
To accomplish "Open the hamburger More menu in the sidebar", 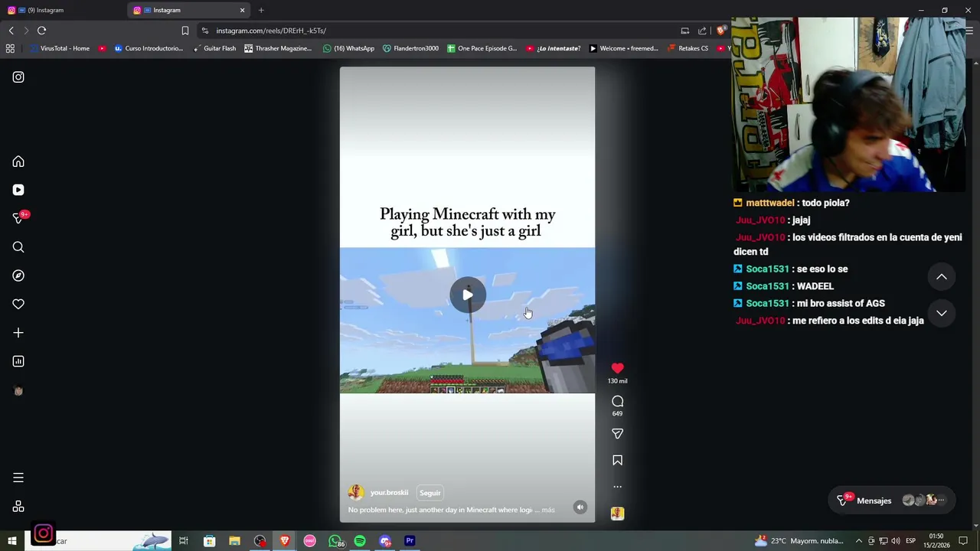I will (x=18, y=478).
